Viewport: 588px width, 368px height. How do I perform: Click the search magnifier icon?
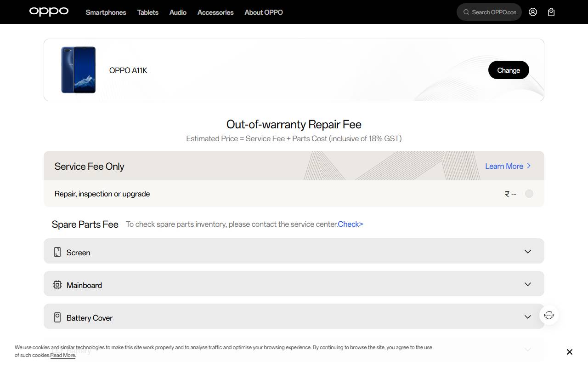(x=466, y=12)
